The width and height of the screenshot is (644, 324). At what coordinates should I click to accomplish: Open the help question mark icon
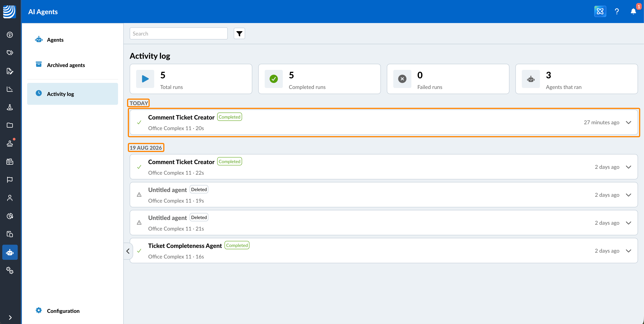[x=617, y=12]
